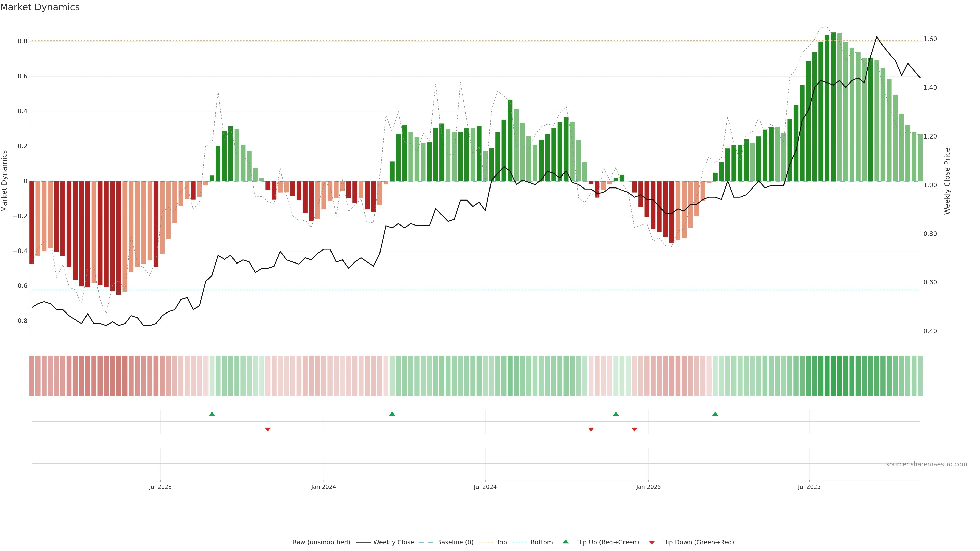Open the source: sharemaestro.com link

click(926, 464)
